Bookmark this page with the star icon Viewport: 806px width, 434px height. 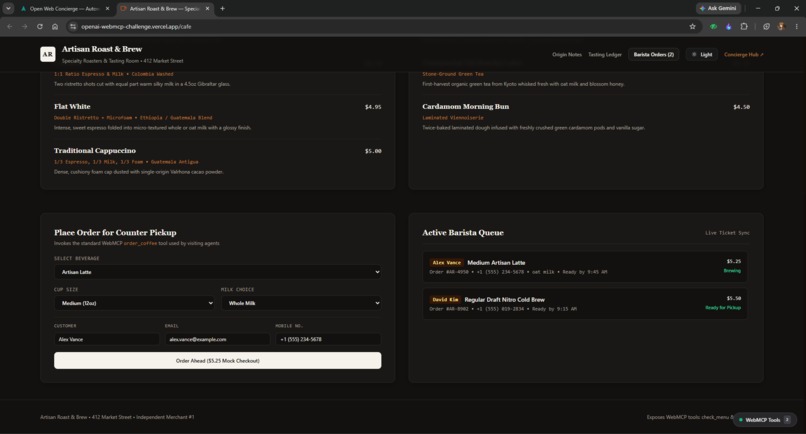(692, 26)
